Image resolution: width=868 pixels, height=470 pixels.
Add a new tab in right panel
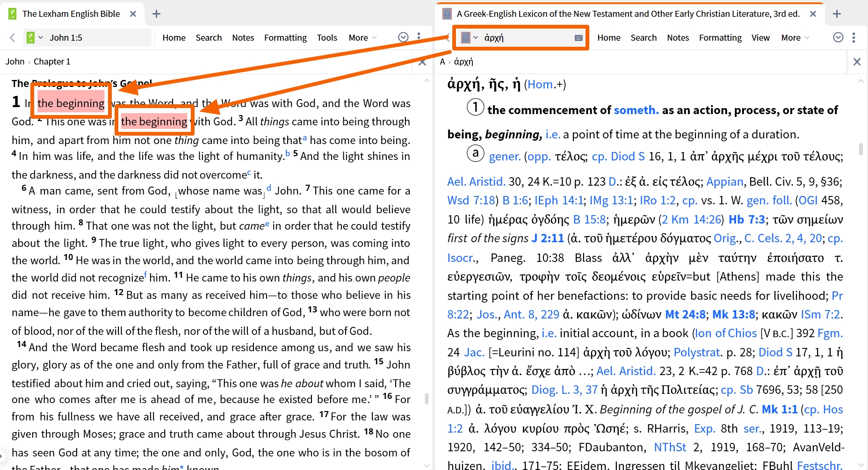coord(837,14)
